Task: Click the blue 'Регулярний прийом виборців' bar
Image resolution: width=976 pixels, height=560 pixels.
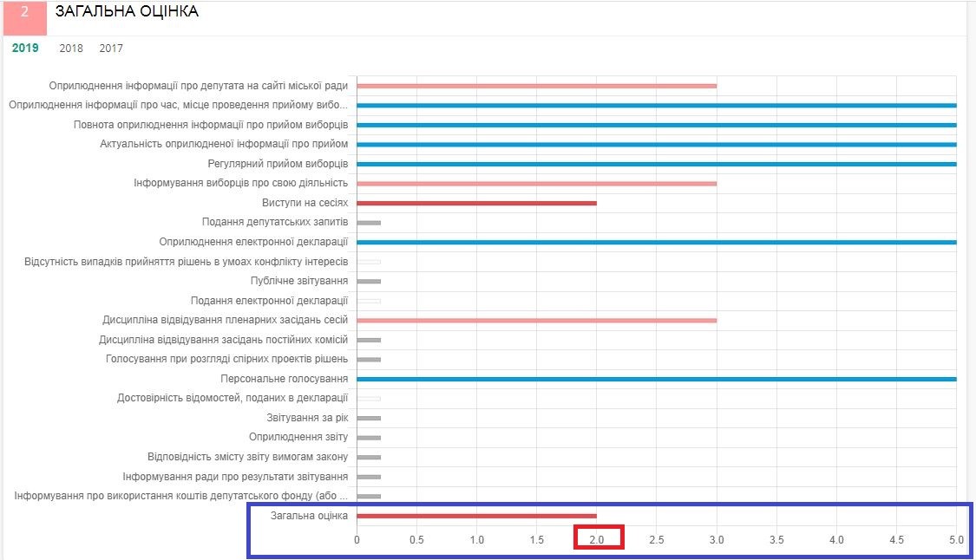Action: click(x=656, y=164)
